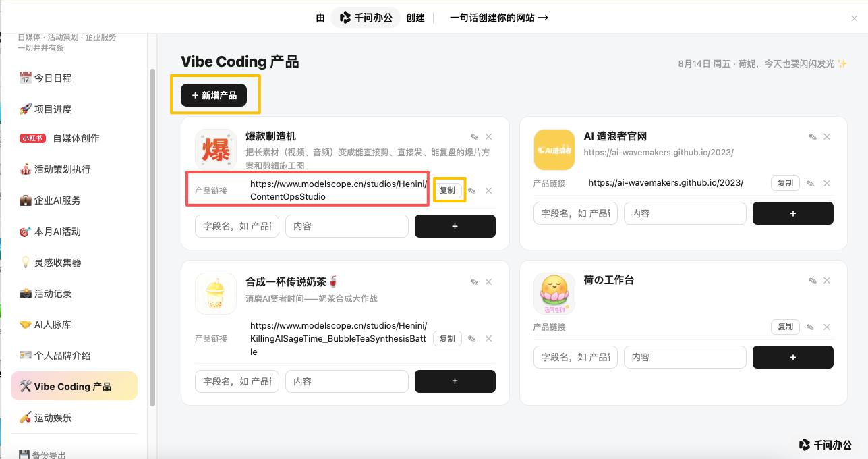Viewport: 868px width, 459px height.
Task: Edit 合成一杯传说奶茶 link field pencil
Action: [472, 339]
